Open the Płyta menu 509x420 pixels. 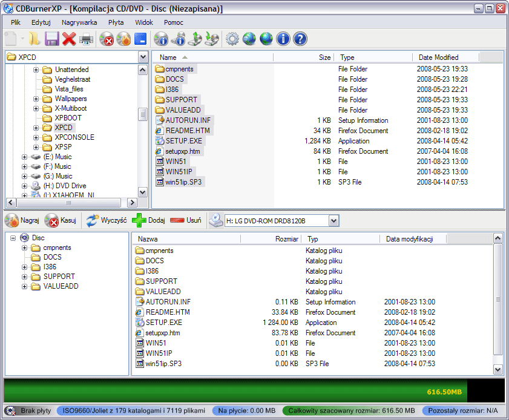(116, 22)
